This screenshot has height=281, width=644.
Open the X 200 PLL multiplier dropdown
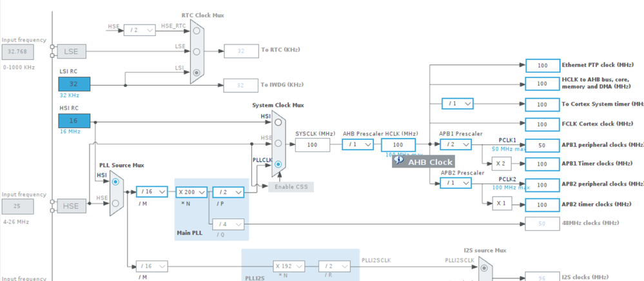tap(192, 192)
